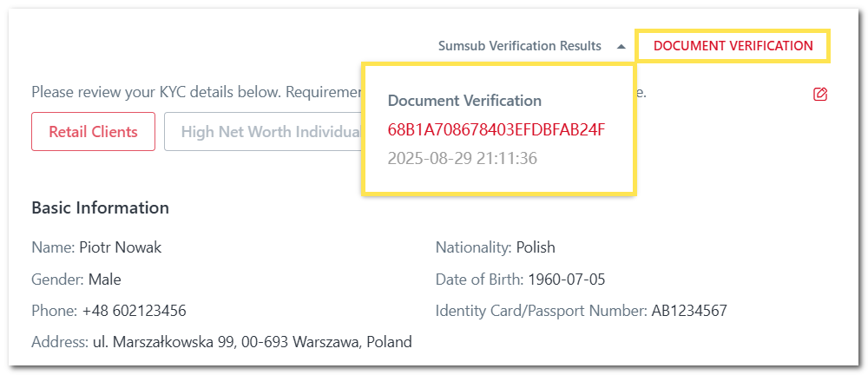868x375 pixels.
Task: Click the Document Verification popup heading
Action: pyautogui.click(x=464, y=101)
